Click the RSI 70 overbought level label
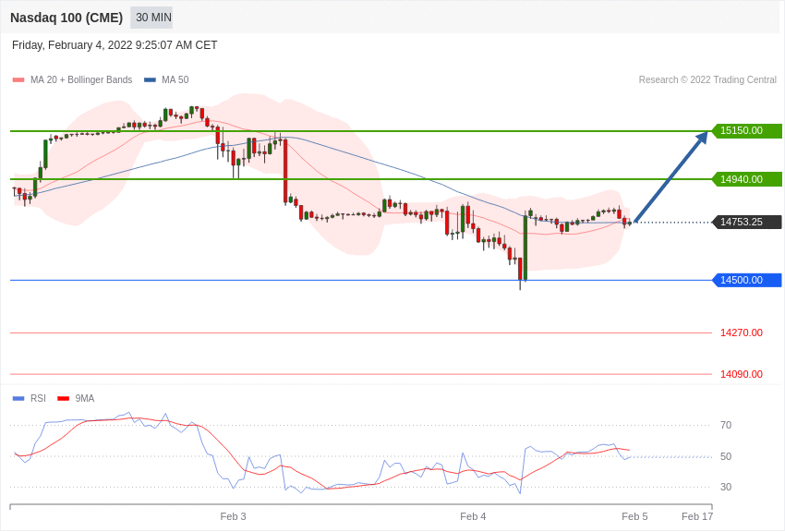 tap(726, 426)
